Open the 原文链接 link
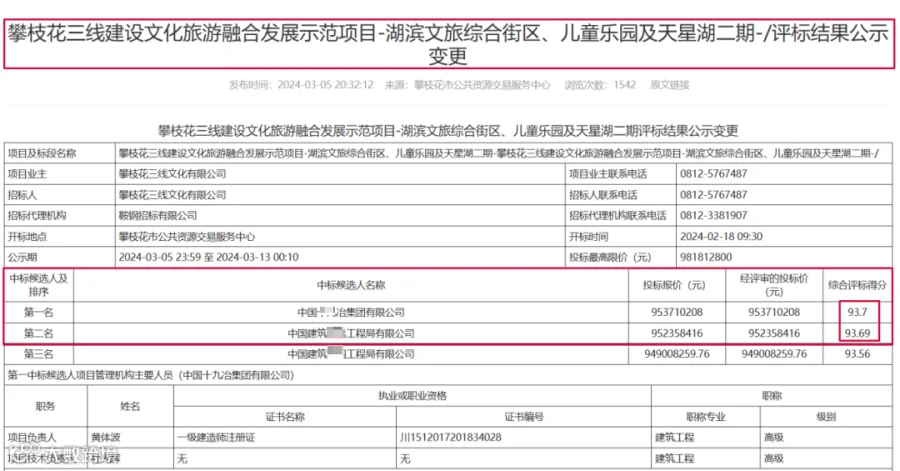The image size is (900, 471). 669,85
